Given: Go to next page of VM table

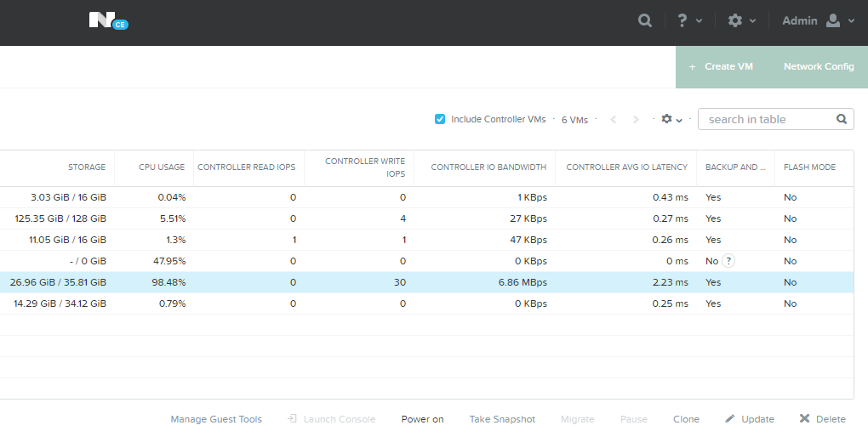Looking at the screenshot, I should click(x=635, y=120).
